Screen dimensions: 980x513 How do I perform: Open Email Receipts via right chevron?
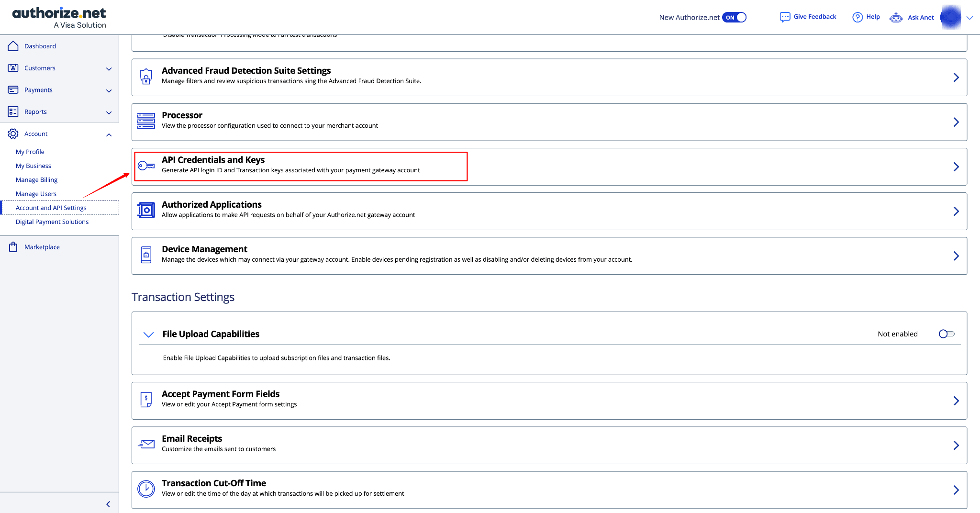[956, 445]
